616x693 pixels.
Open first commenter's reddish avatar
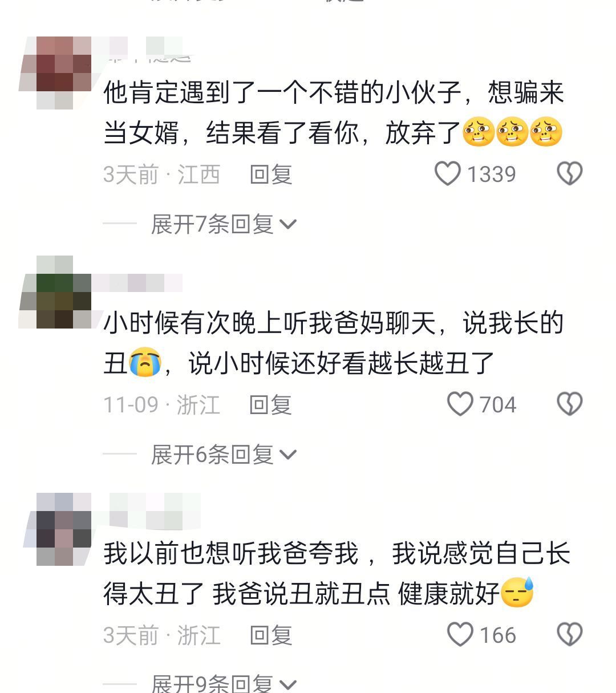tap(55, 72)
